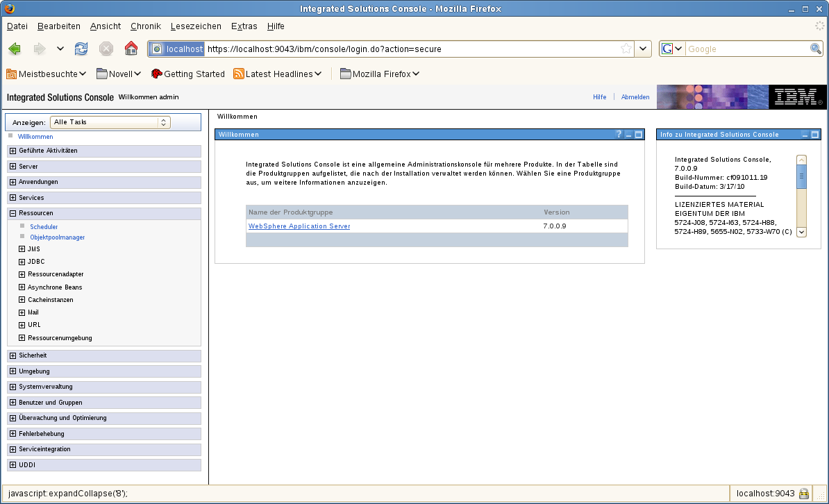
Task: Expand the Ressourcenadapter tree node
Action: pyautogui.click(x=22, y=274)
